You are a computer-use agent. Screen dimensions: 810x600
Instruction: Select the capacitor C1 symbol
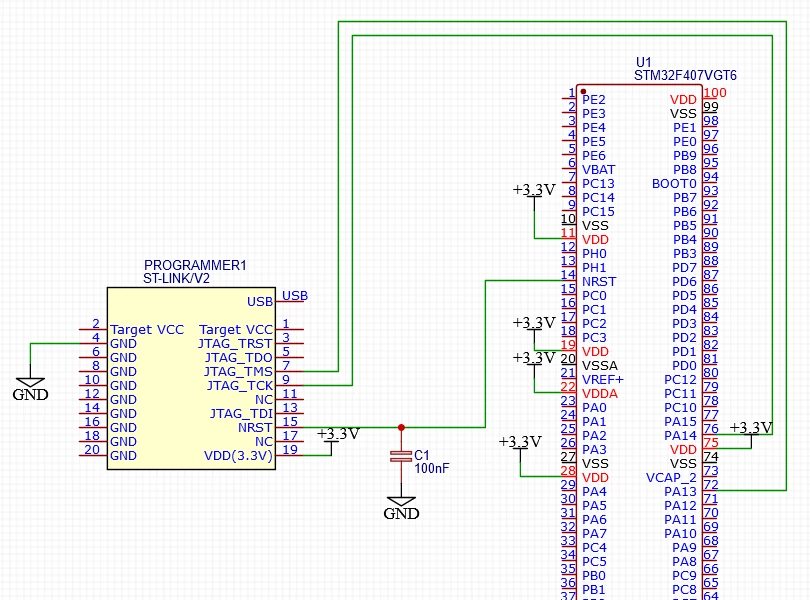(x=401, y=456)
